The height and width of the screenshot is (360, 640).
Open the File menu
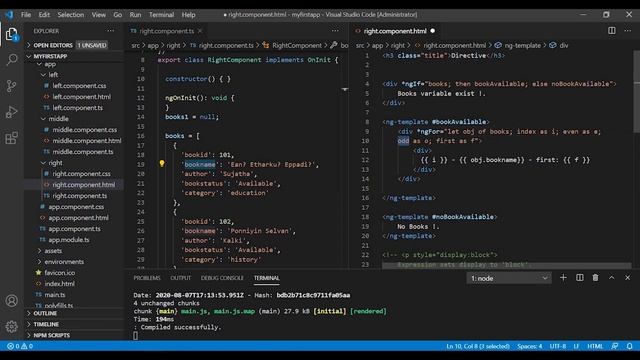26,15
